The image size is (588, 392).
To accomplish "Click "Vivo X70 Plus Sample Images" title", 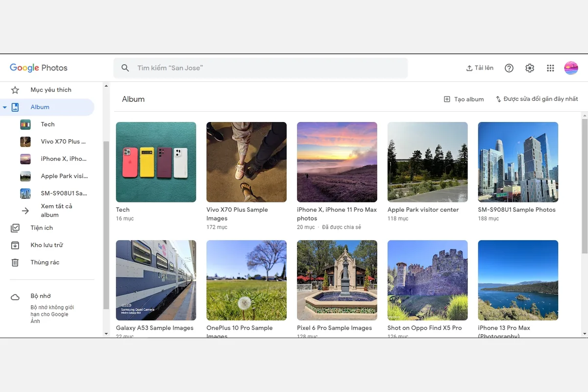I will pos(237,214).
